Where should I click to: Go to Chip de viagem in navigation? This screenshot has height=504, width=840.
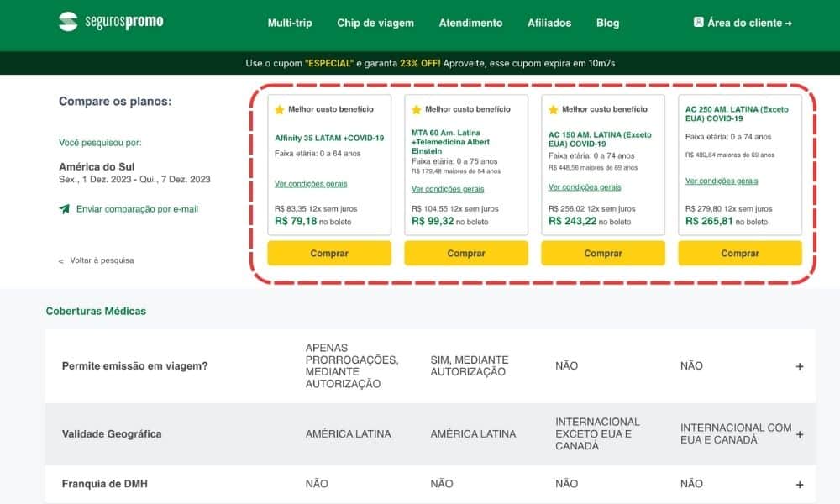(x=375, y=23)
